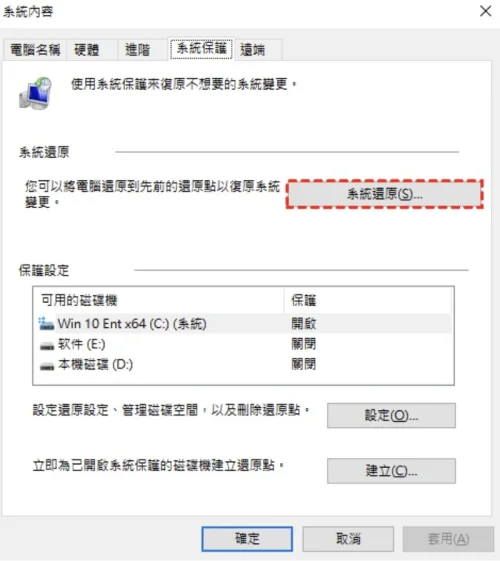Open the 硬體 tab
This screenshot has width=500, height=561.
pos(87,49)
